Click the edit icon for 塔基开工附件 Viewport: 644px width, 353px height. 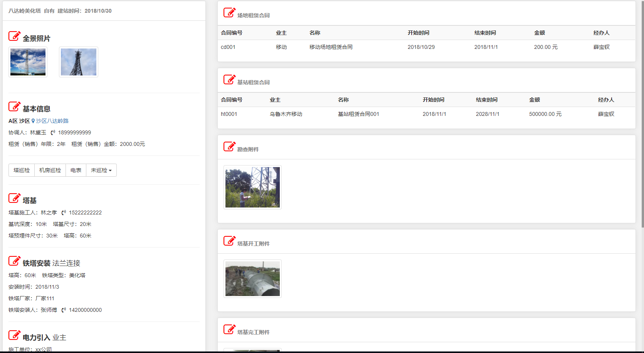(229, 241)
